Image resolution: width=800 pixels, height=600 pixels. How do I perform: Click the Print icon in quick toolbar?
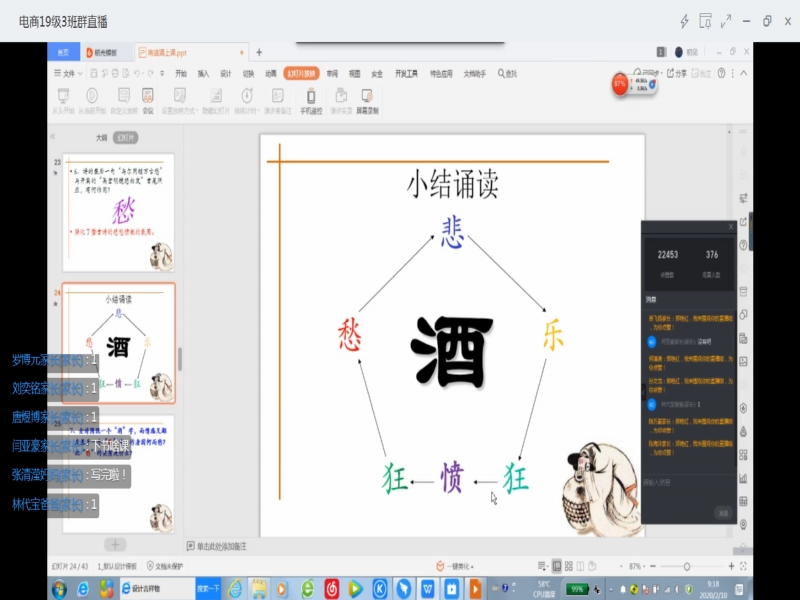(x=115, y=73)
